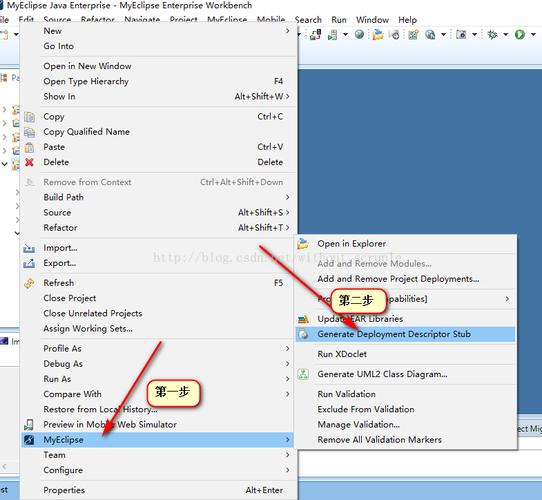Click the Generate UML2 Class Diagram icon

(303, 374)
